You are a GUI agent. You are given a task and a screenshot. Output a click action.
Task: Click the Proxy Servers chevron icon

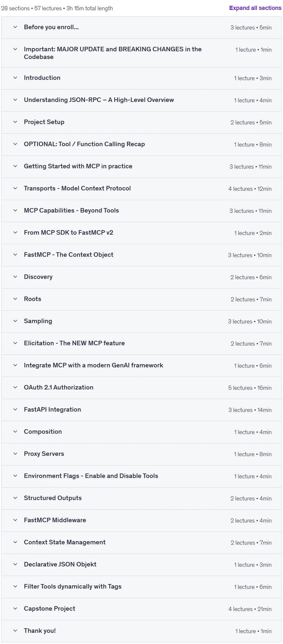pyautogui.click(x=15, y=454)
